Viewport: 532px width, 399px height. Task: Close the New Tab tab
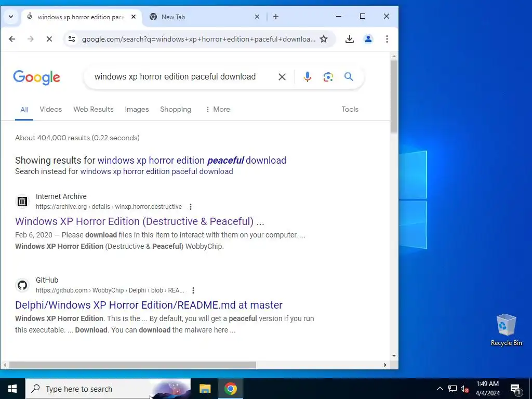tap(257, 17)
